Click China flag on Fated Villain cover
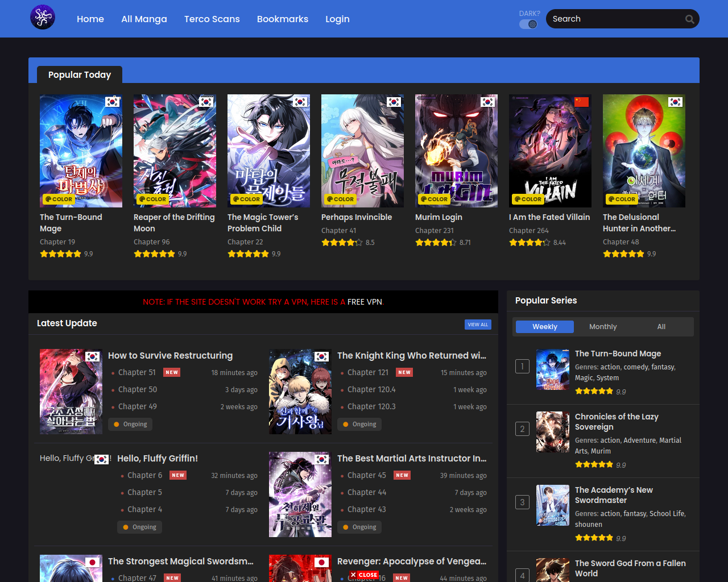 point(581,102)
